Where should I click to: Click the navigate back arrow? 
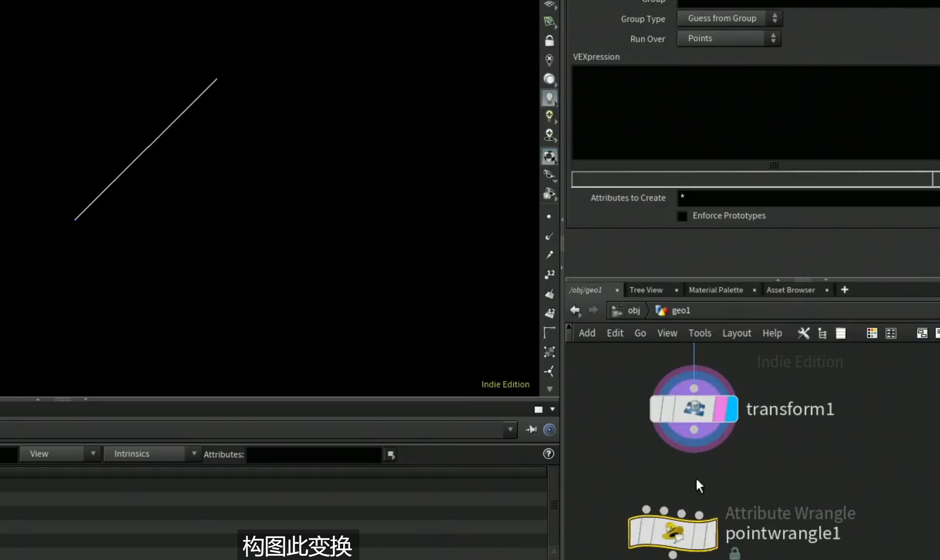[x=575, y=310]
